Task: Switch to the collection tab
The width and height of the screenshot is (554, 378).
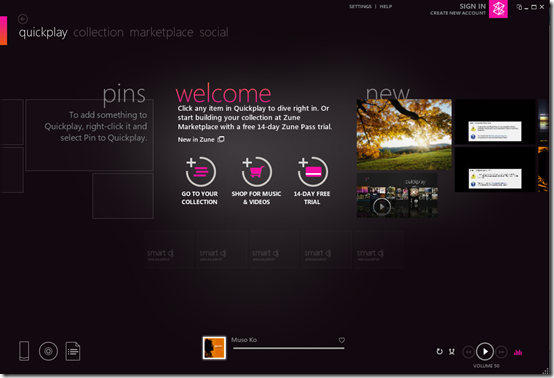Action: 99,33
